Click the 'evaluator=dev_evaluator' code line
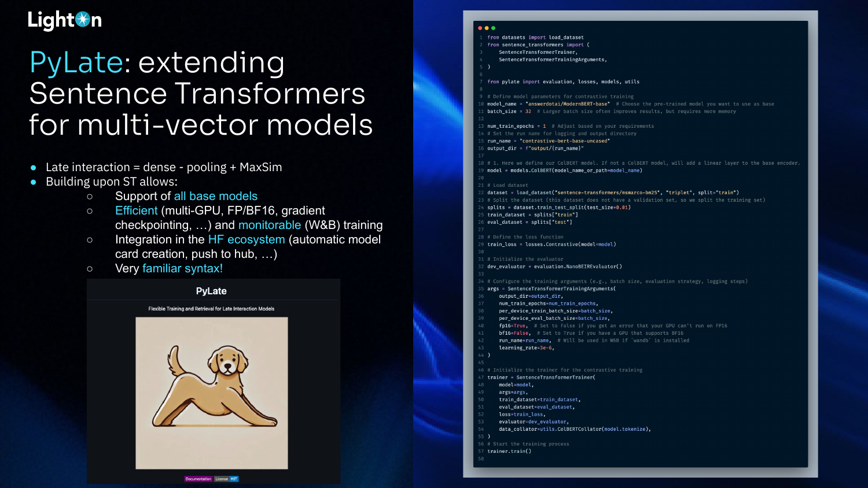Image resolution: width=868 pixels, height=488 pixels. point(534,422)
